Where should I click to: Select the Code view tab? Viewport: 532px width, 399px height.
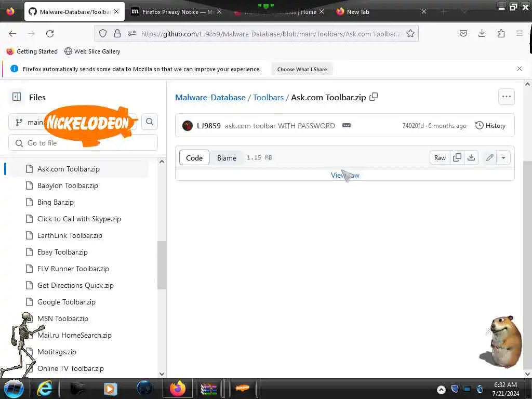pyautogui.click(x=194, y=158)
